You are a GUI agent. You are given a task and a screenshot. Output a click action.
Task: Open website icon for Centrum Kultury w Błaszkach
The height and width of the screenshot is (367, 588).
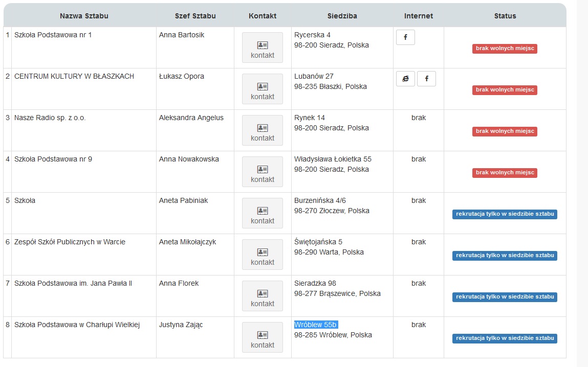click(405, 79)
